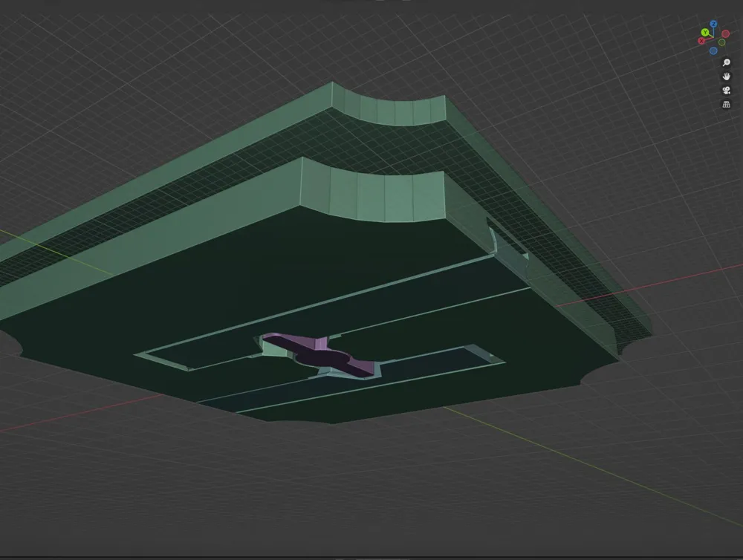Snap view to the negative Y axis circle
743x560 pixels.
[x=721, y=42]
